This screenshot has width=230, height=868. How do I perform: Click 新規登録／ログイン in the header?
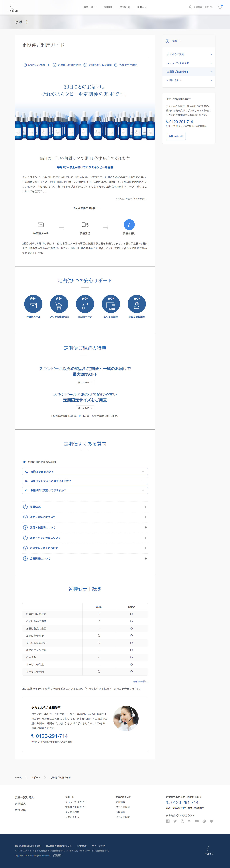(x=203, y=7)
